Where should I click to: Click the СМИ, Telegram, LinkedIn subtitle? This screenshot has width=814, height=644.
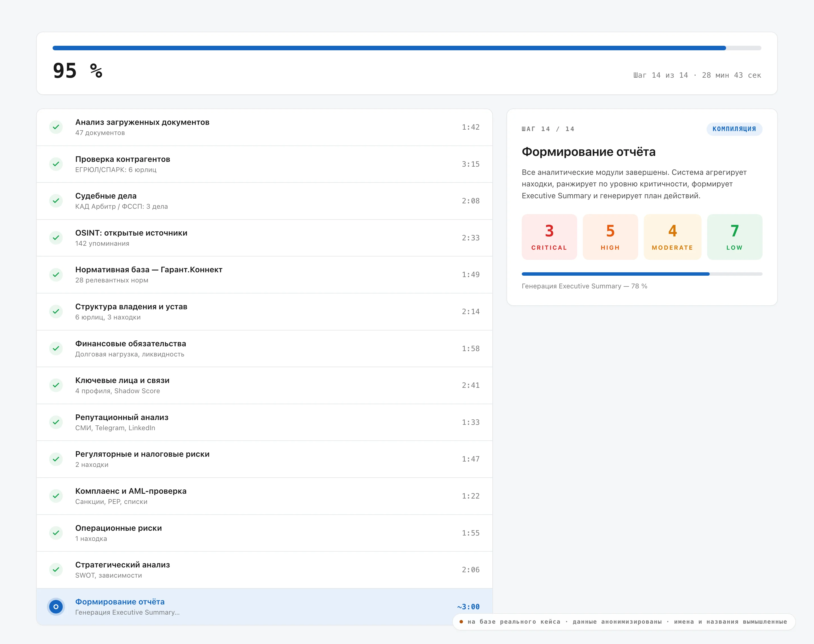tap(115, 428)
